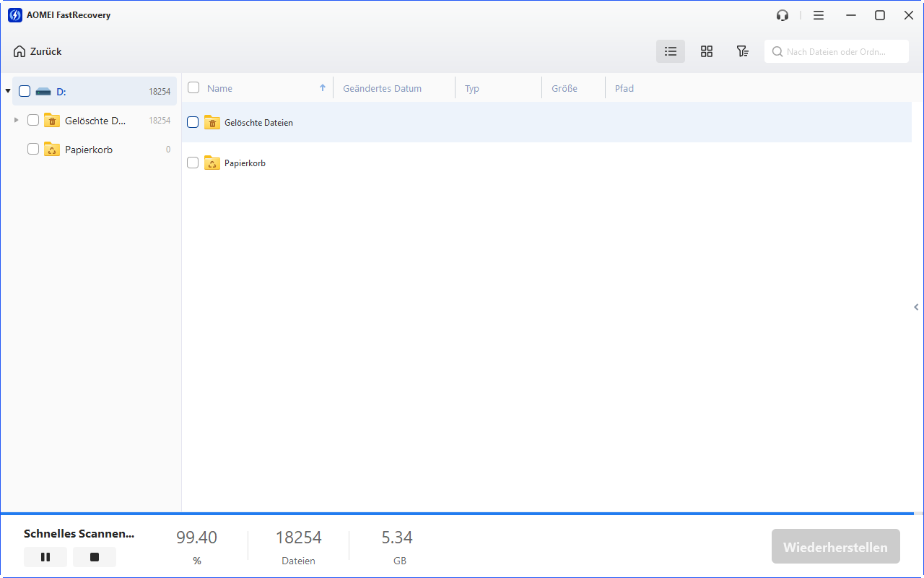Sort by Geändertes Datum column
Viewport: 924px width, 578px height.
pyautogui.click(x=382, y=88)
